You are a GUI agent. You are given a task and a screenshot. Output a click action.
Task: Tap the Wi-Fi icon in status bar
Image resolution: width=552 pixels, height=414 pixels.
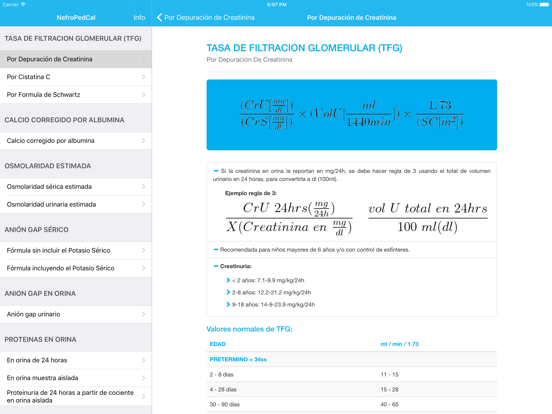pyautogui.click(x=23, y=5)
